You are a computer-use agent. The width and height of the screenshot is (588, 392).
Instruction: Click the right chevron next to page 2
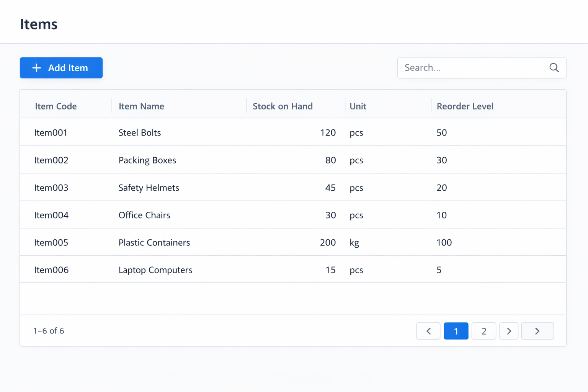[509, 331]
